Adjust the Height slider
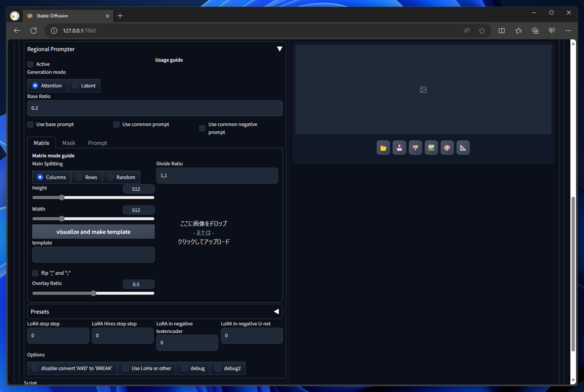 (93, 198)
